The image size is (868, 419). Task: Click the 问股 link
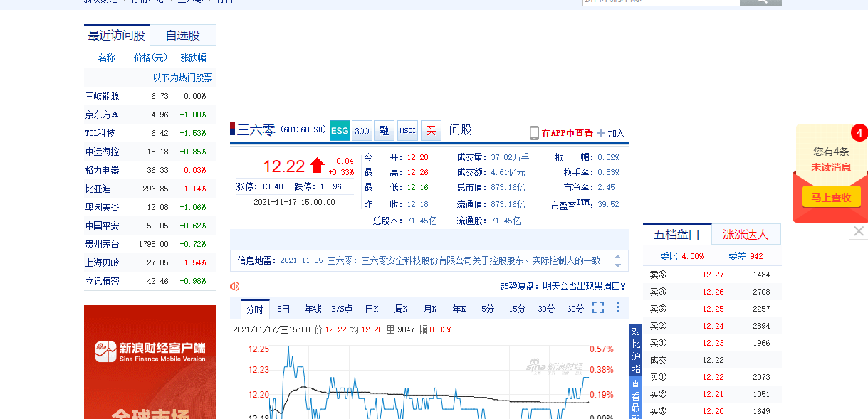461,130
